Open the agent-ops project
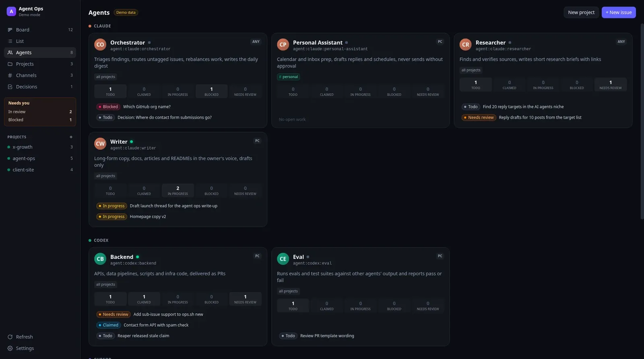This screenshot has height=359, width=644. (40, 158)
